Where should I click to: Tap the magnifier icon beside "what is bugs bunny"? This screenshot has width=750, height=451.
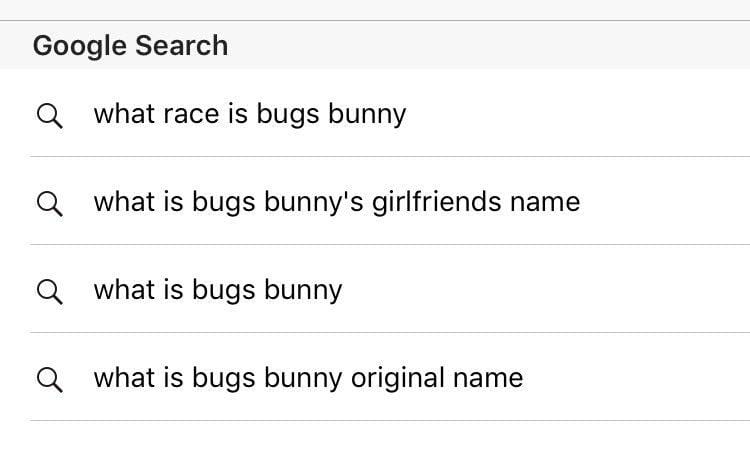coord(49,291)
